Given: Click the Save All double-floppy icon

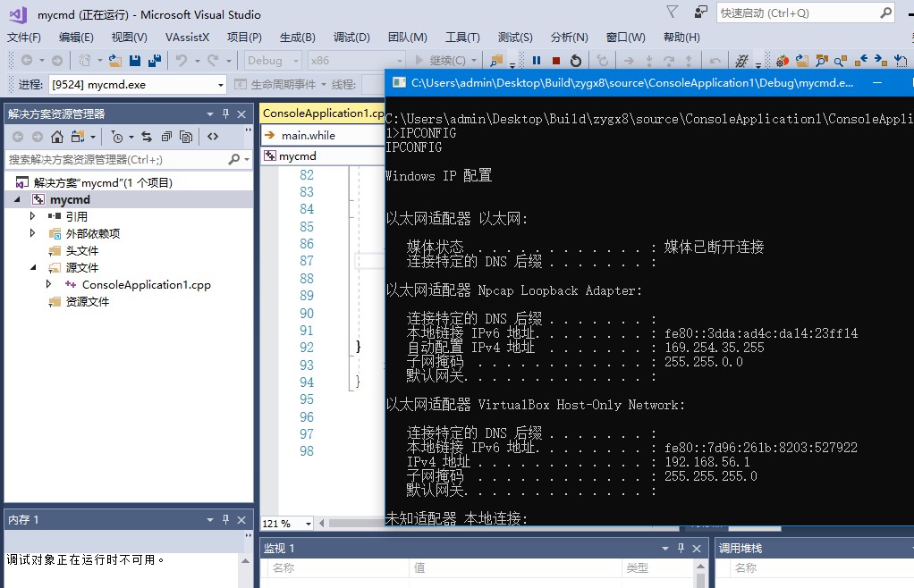Looking at the screenshot, I should 155,61.
